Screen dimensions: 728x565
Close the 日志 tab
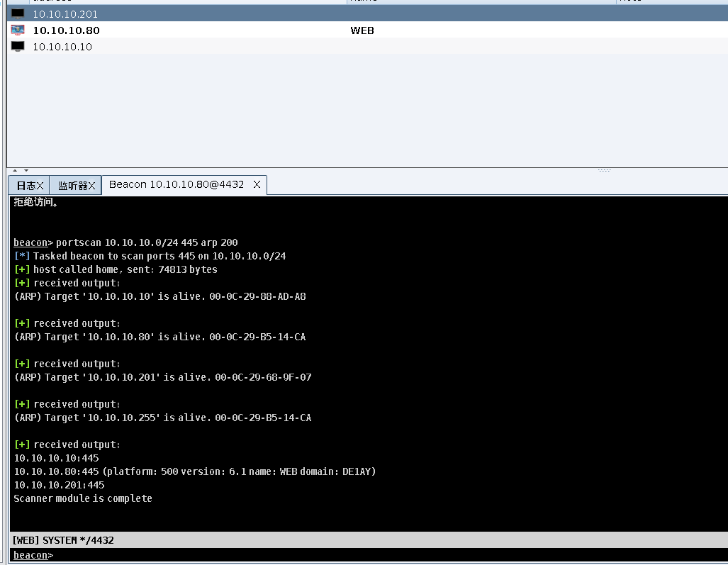pos(40,186)
